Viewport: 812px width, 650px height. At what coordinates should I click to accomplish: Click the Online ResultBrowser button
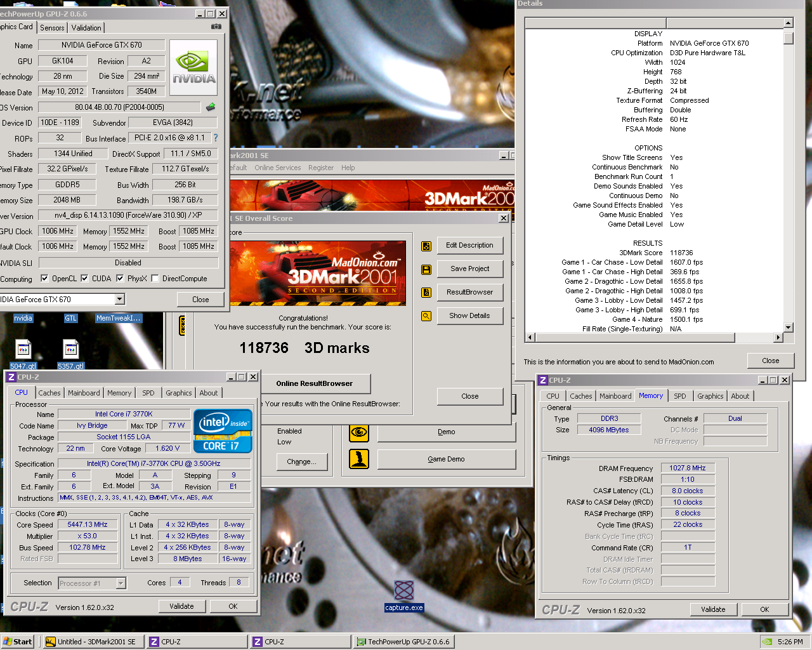[315, 383]
